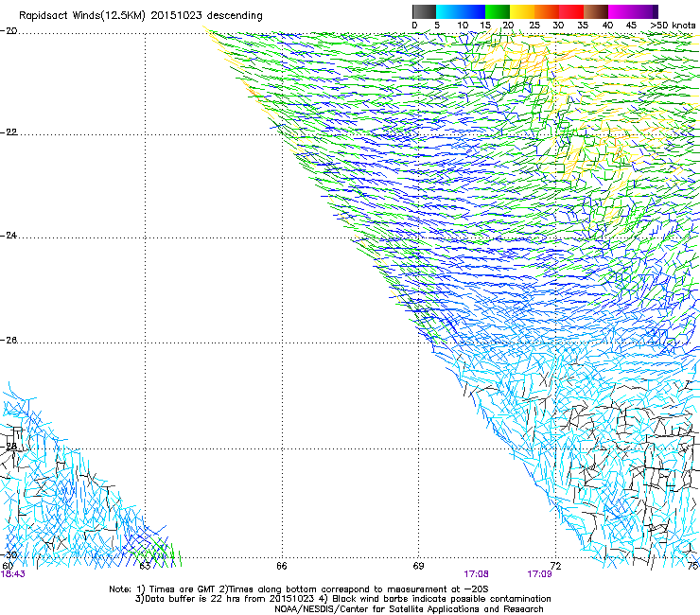
Task: Click the -24 latitude axis label
Action: (9, 236)
